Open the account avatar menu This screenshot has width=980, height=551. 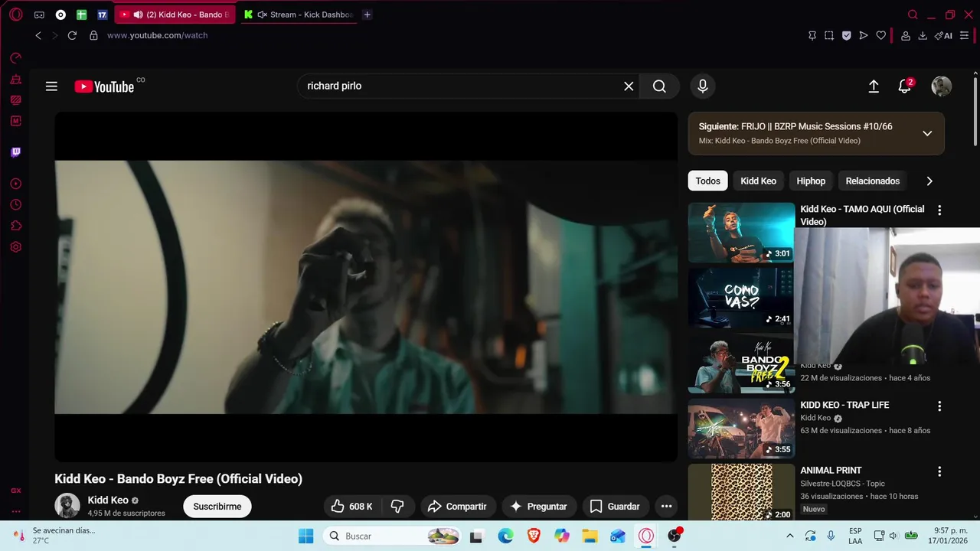point(941,86)
